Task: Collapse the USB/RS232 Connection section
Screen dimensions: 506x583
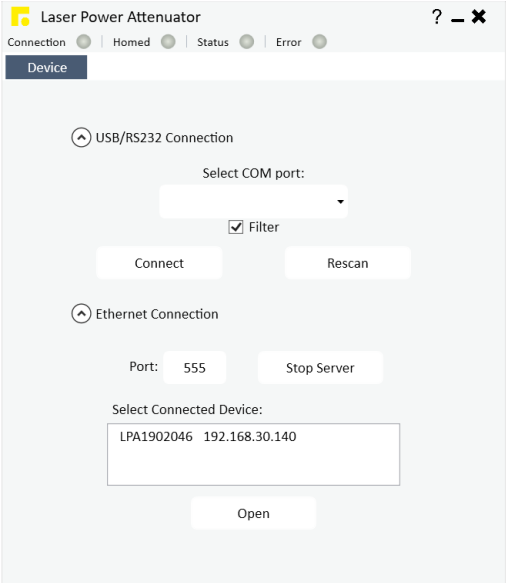Action: tap(81, 138)
